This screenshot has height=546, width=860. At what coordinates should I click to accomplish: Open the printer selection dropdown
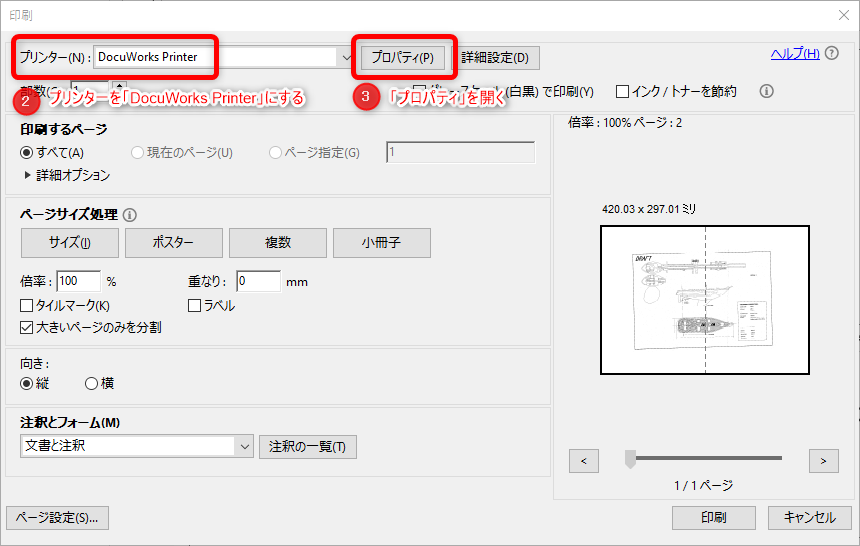coord(346,57)
